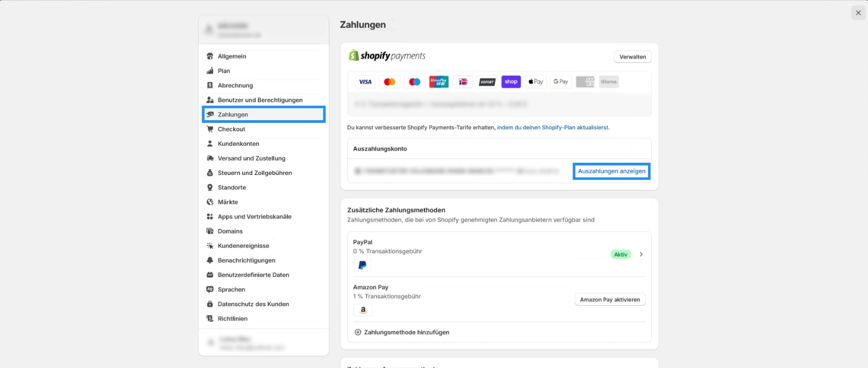
Task: Click the Abrechnung receipt icon
Action: (x=210, y=85)
